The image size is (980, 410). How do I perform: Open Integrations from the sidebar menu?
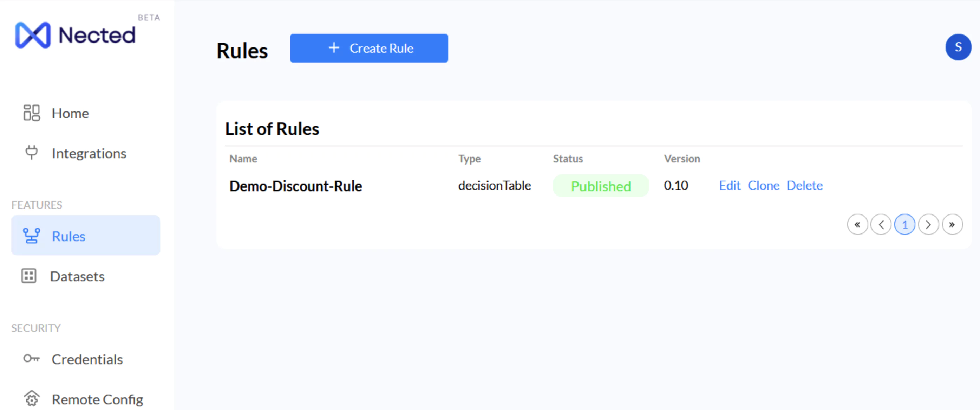coord(89,153)
